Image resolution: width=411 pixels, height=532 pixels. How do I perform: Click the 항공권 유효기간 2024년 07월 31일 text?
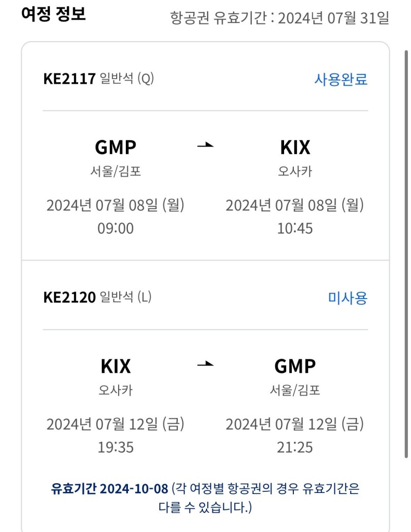tap(279, 17)
